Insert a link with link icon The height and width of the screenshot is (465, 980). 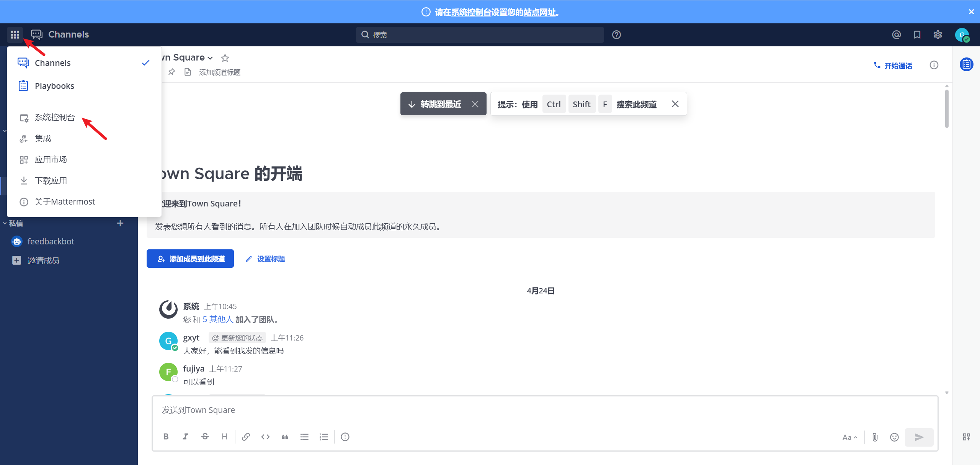[246, 437]
